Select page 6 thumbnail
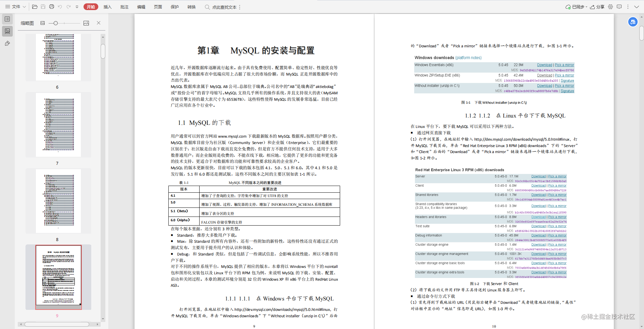Image resolution: width=644 pixels, height=329 pixels. tap(58, 57)
